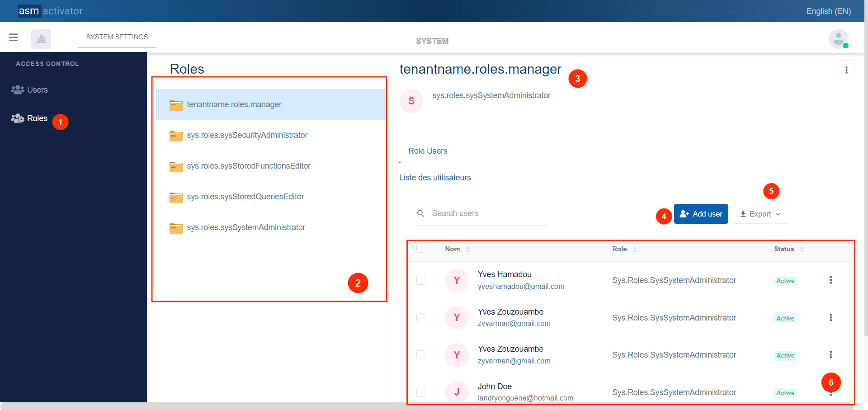The height and width of the screenshot is (410, 868).
Task: Open the English (EN) language selector
Action: (828, 11)
